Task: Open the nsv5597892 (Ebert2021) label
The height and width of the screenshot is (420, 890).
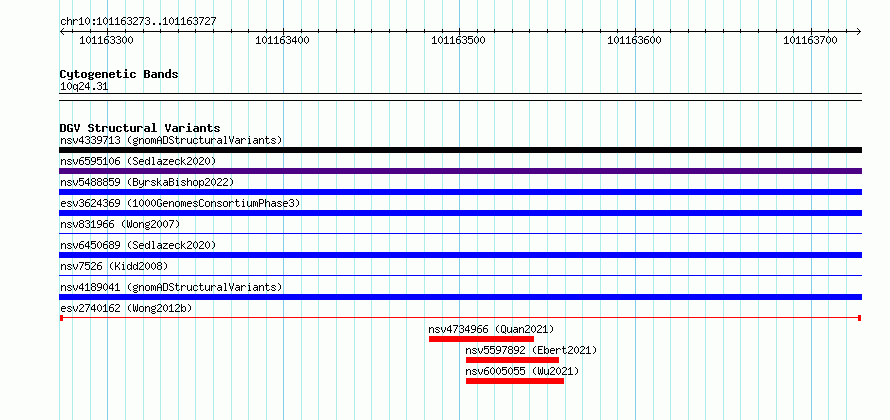Action: (531, 350)
